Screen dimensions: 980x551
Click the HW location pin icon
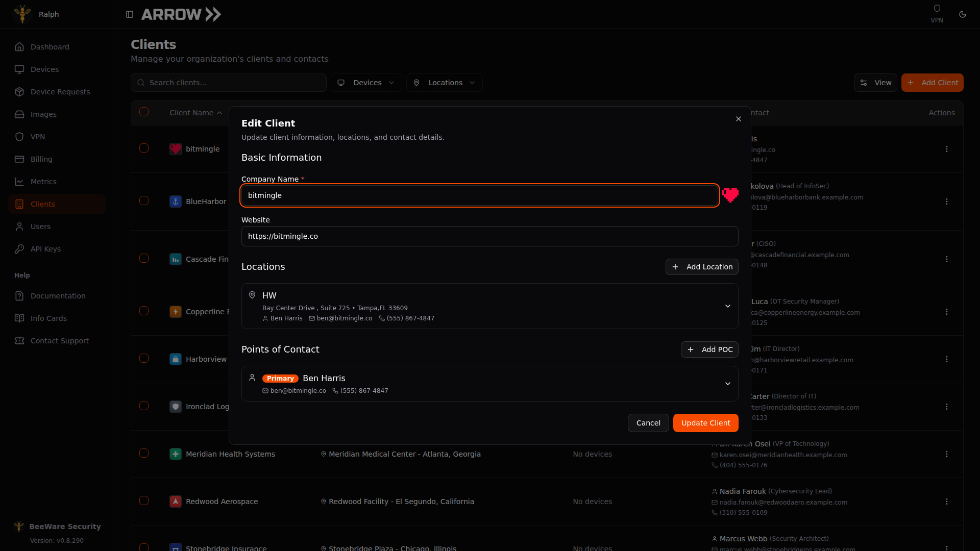pos(252,295)
